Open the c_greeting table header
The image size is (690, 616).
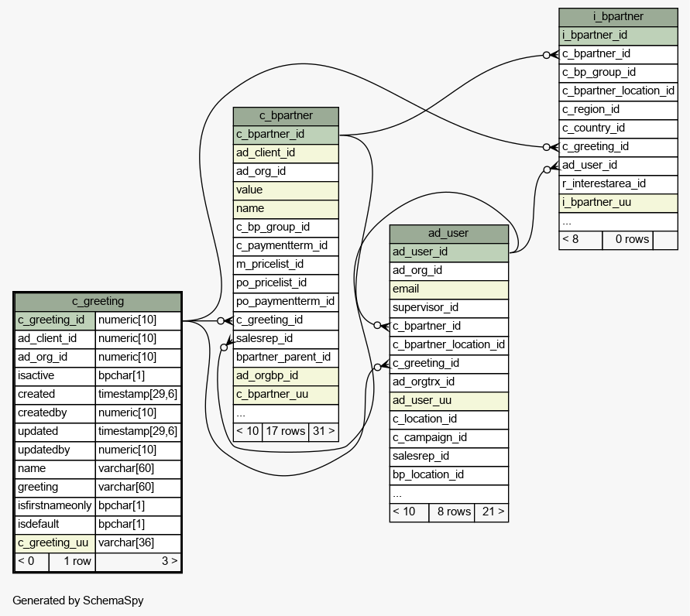(98, 302)
